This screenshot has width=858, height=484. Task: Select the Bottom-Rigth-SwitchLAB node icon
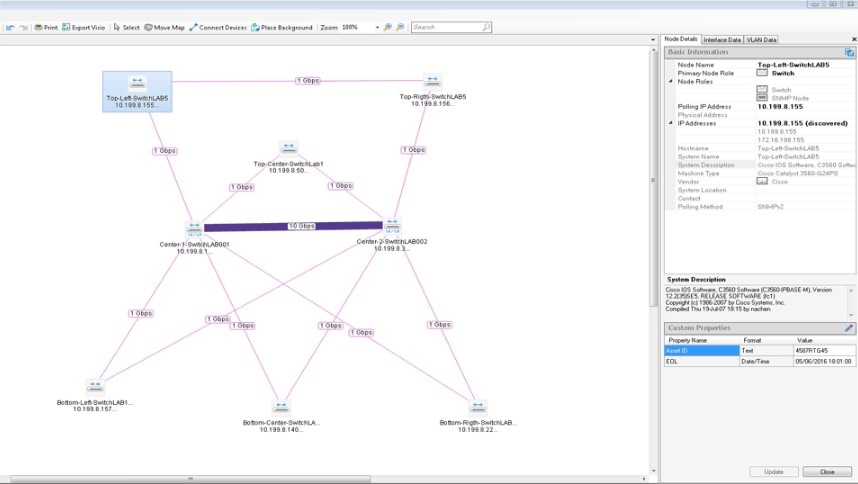(477, 406)
